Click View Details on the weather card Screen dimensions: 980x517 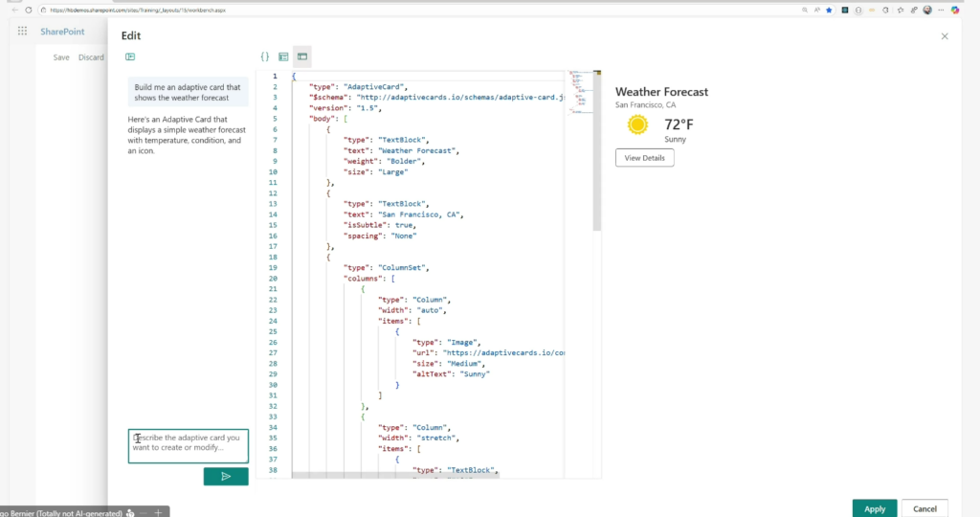pyautogui.click(x=644, y=158)
